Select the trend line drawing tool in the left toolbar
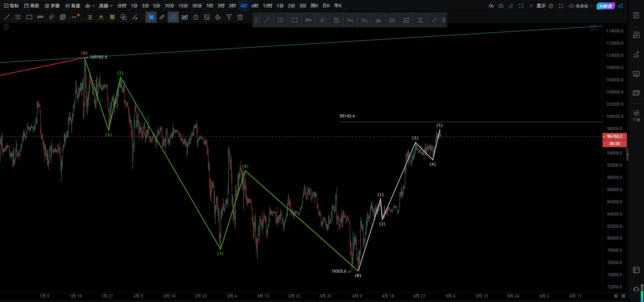The image size is (644, 302). [7, 17]
